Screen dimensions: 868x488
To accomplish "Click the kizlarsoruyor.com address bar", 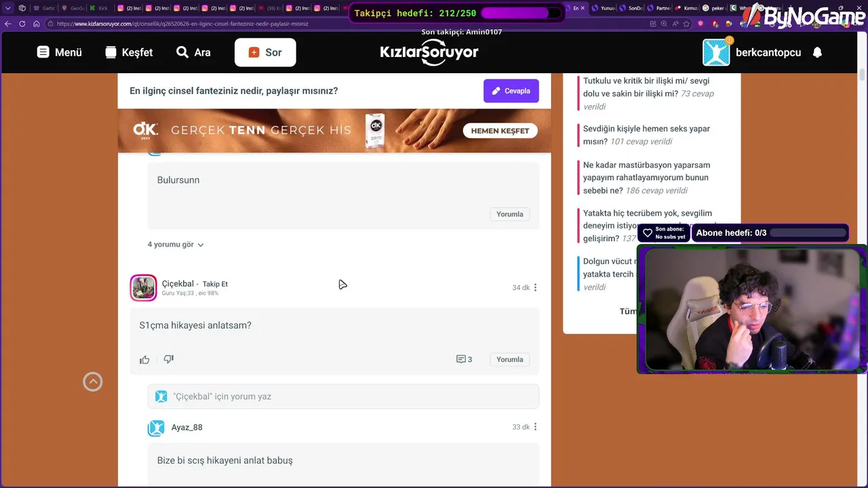I will coord(346,24).
